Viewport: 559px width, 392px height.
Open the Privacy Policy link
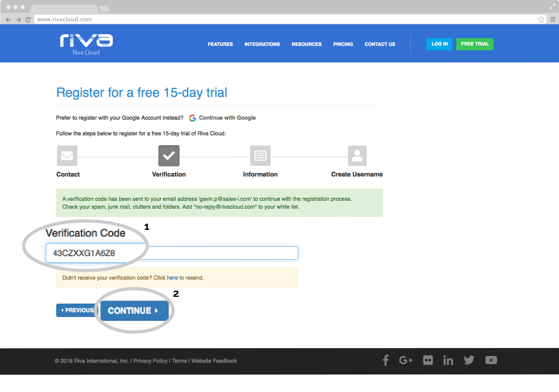point(150,361)
